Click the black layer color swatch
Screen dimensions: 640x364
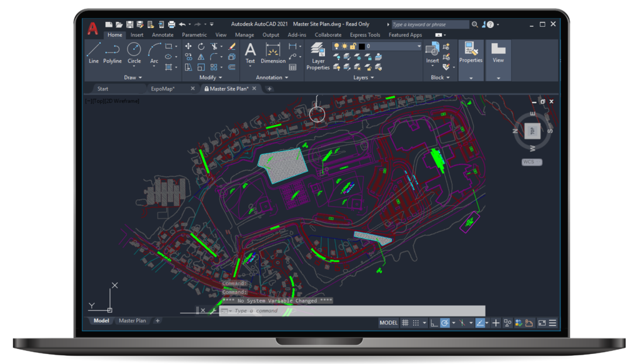(x=361, y=46)
